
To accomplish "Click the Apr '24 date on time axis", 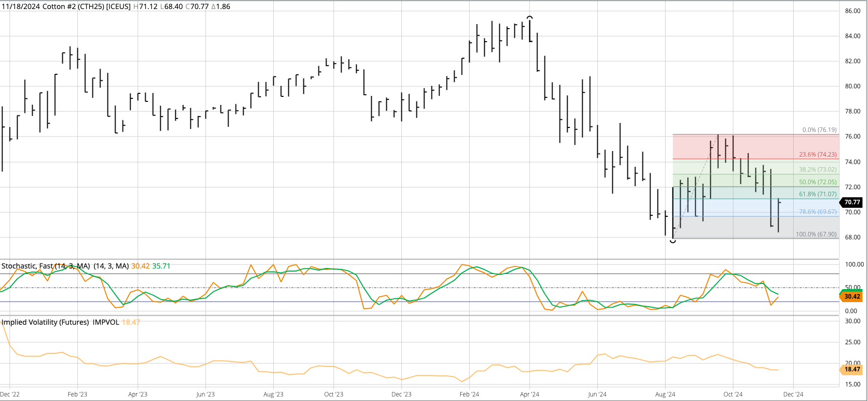I will [x=529, y=394].
